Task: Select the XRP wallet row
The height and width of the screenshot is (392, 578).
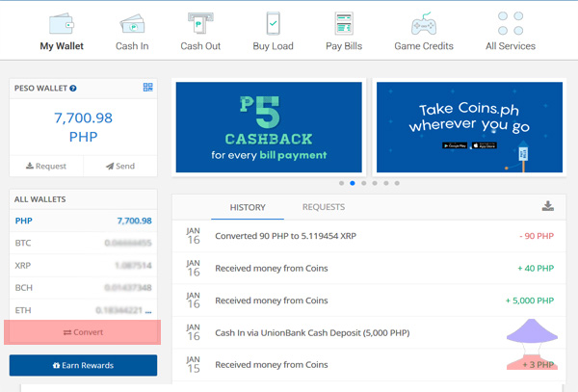Action: click(83, 265)
